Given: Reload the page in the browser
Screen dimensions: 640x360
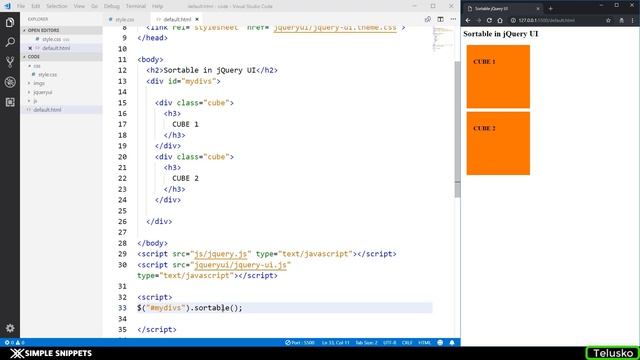Looking at the screenshot, I should coord(489,20).
